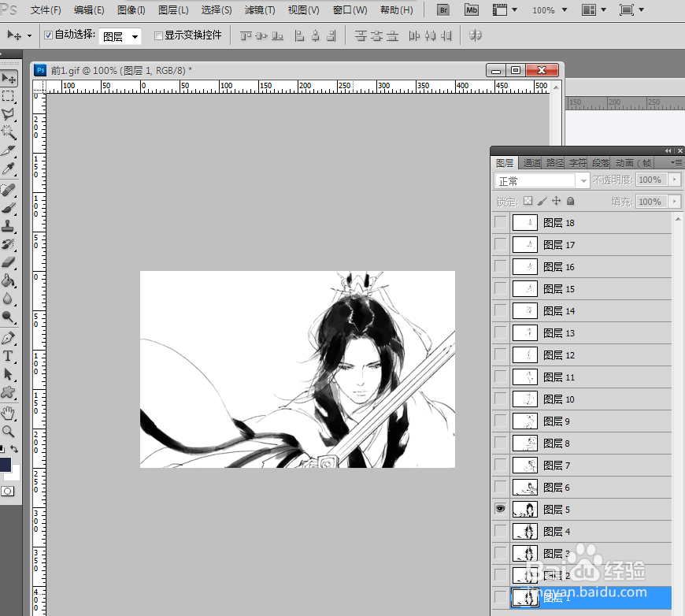This screenshot has width=685, height=616.
Task: Click Align left edges icon
Action: 299,36
